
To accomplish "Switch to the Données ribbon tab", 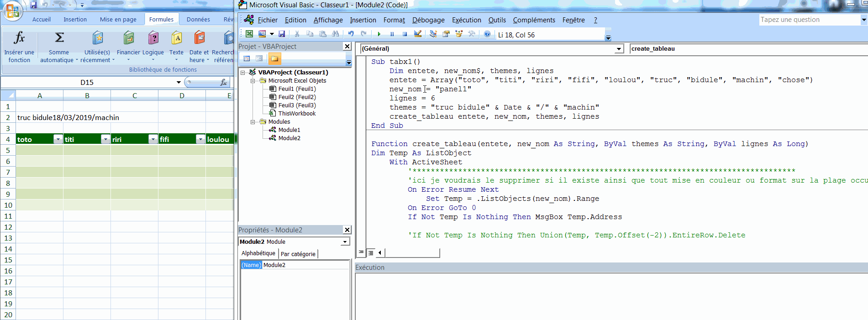I will pos(198,19).
